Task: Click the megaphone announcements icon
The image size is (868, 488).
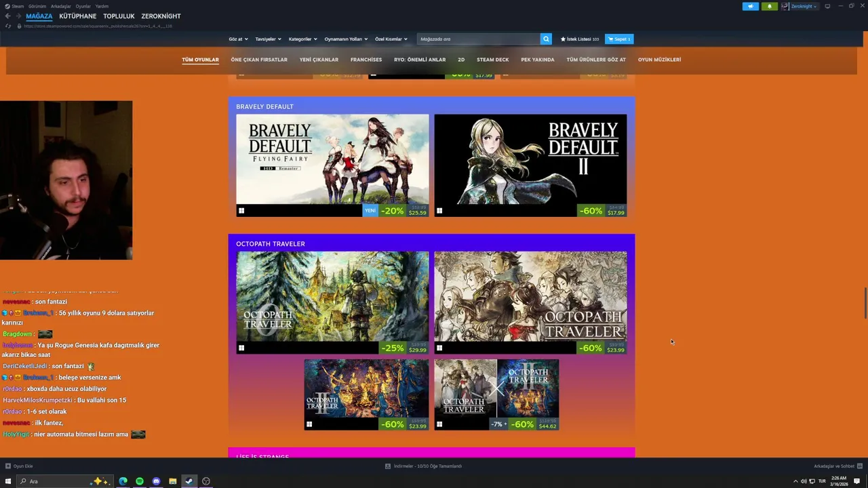Action: (751, 6)
